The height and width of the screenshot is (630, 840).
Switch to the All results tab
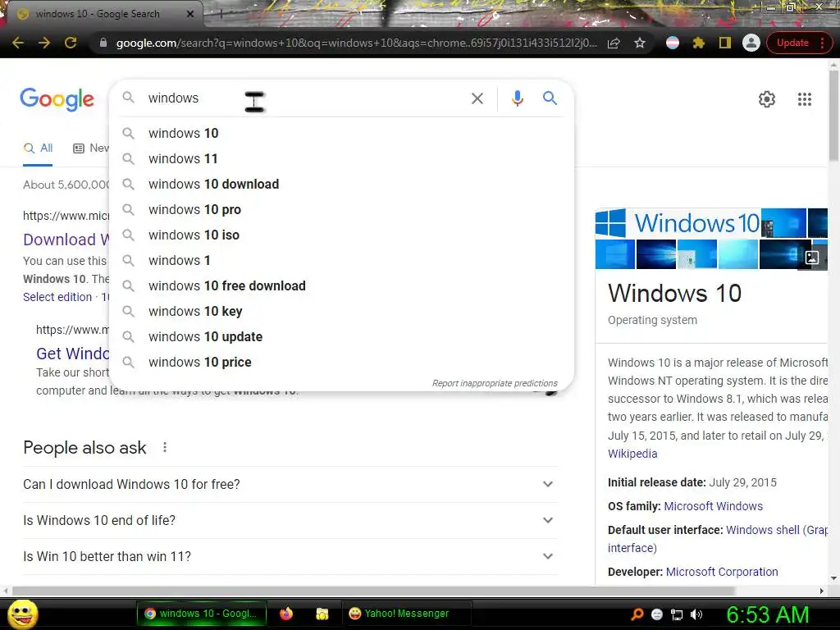coord(38,148)
